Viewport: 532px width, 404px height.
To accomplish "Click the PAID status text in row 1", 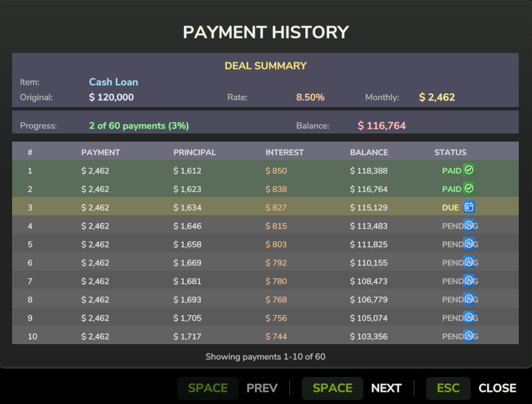I will tap(451, 170).
